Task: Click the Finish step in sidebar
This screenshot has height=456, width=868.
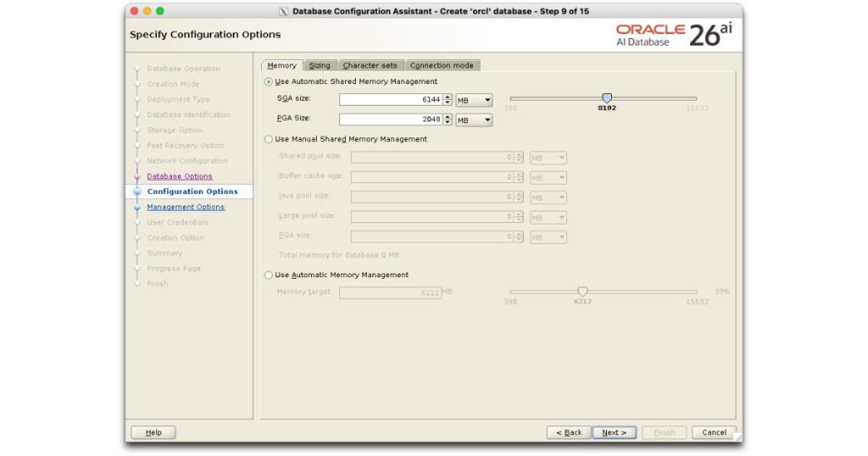Action: [157, 284]
